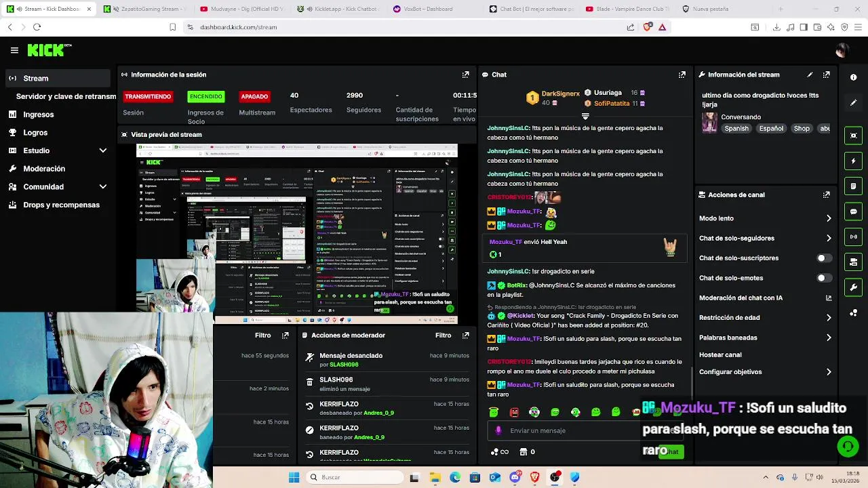The image size is (868, 488).
Task: Pop out the Información de la sesión panel
Action: pos(465,75)
